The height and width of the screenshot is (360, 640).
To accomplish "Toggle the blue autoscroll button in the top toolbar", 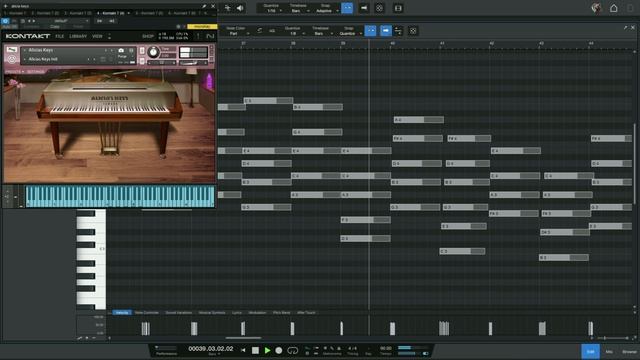I will coord(347,8).
